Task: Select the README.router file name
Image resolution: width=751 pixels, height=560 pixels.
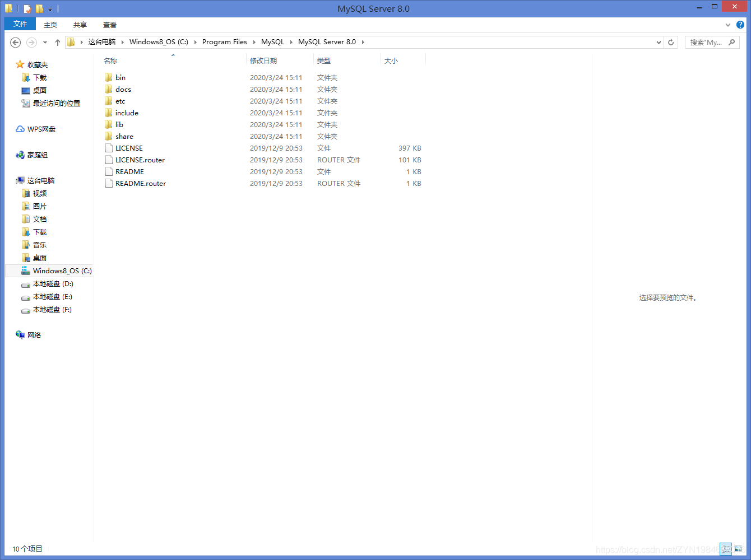Action: (141, 183)
